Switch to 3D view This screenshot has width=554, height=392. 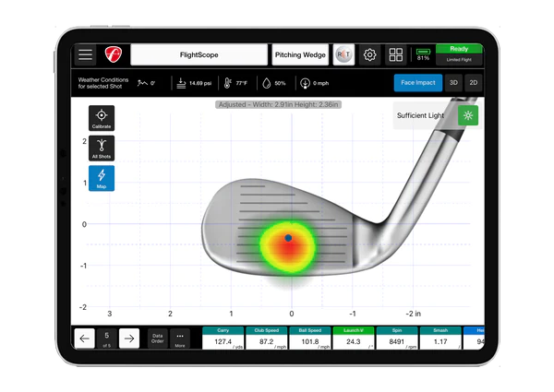click(x=453, y=83)
